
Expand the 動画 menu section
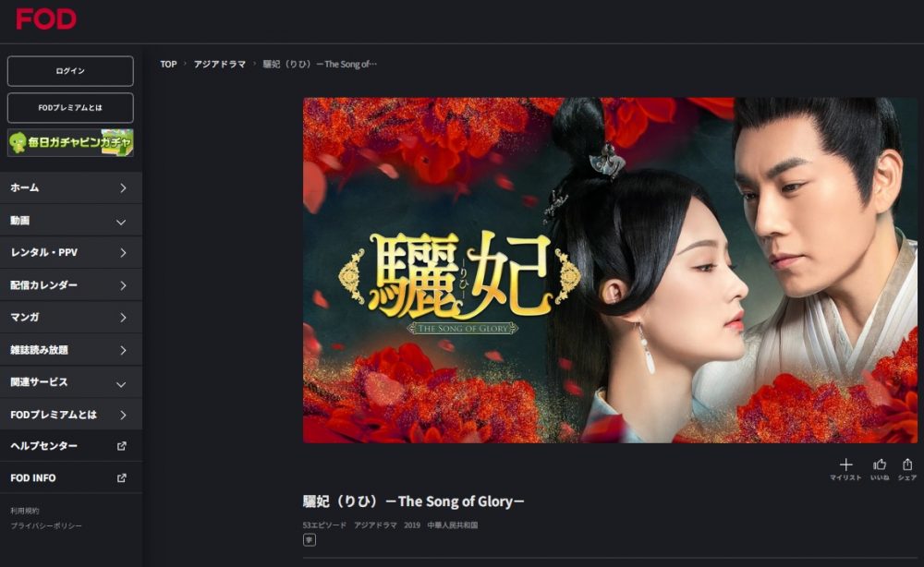point(71,220)
